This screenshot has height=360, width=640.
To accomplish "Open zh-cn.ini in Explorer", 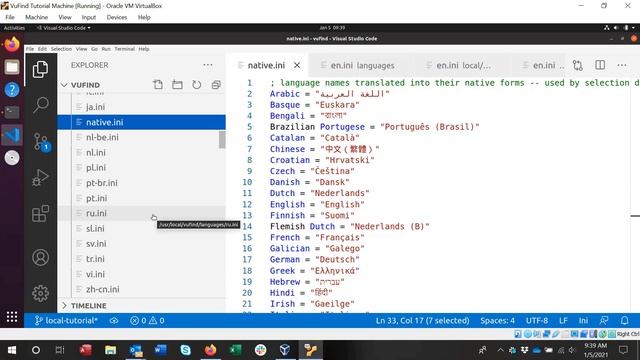I will [x=141, y=289].
